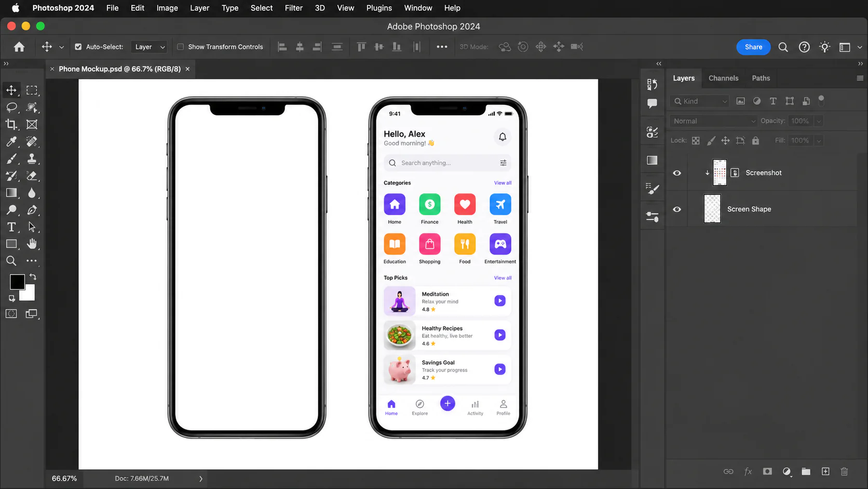The image size is (868, 489).
Task: Select the Path Selection tool
Action: pyautogui.click(x=32, y=227)
